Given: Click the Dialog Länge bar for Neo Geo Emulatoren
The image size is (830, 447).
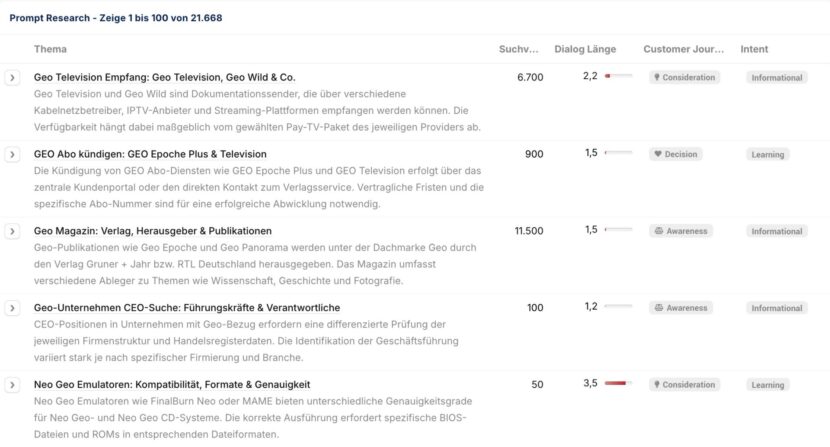Looking at the screenshot, I should pos(617,383).
